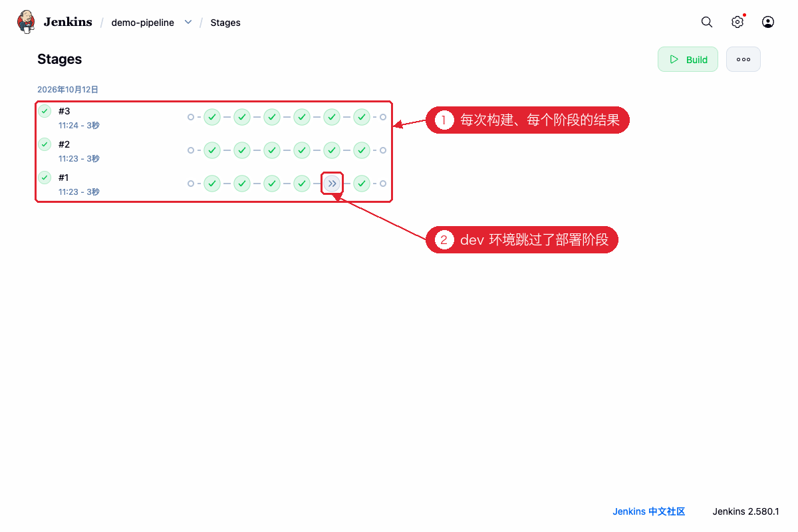Open build #1 link
Screen dimensions: 798x532
pos(64,178)
